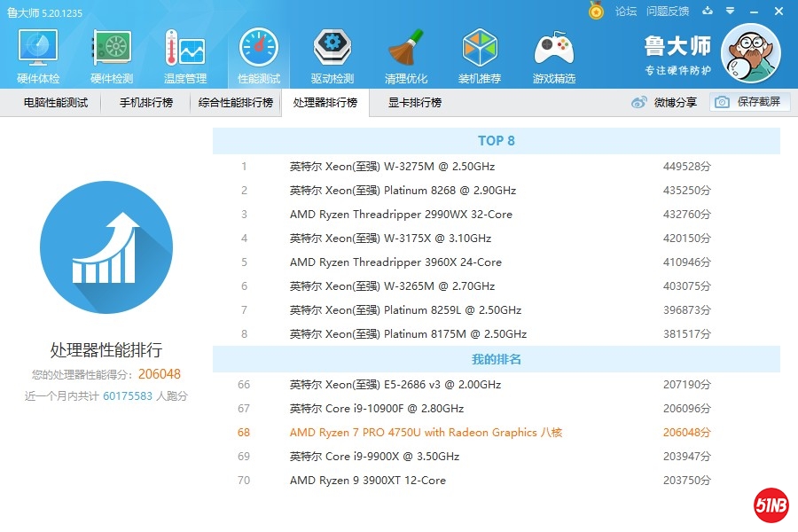Open 问题反馈 feedback link
The width and height of the screenshot is (798, 532).
pos(668,12)
